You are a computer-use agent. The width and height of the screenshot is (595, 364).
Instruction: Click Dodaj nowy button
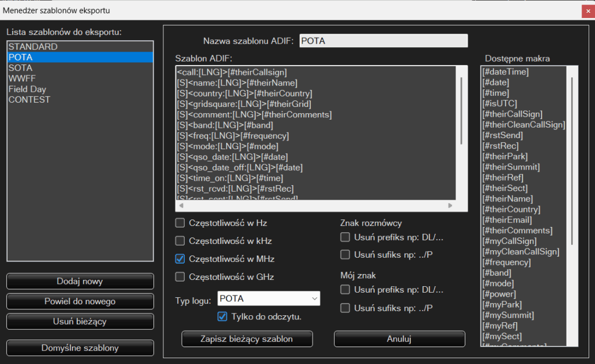coord(80,282)
